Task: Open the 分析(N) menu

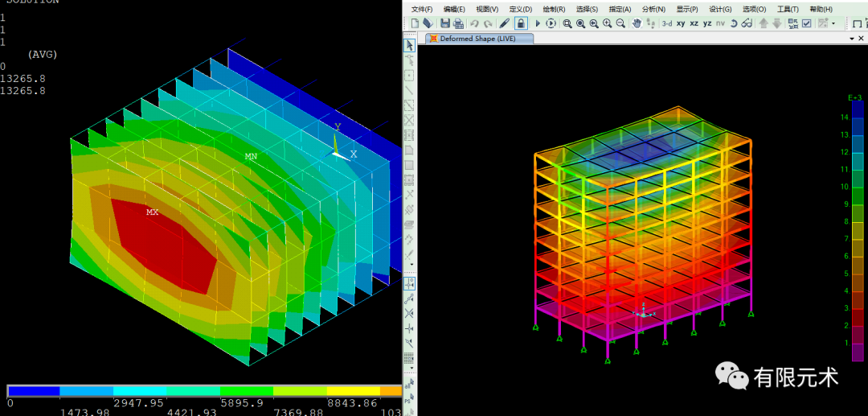Action: click(653, 9)
